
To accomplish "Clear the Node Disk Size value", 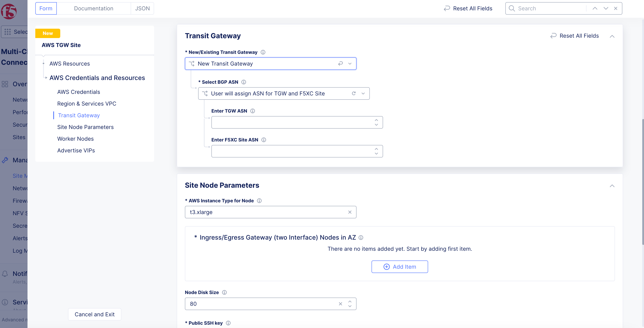I will tap(340, 304).
